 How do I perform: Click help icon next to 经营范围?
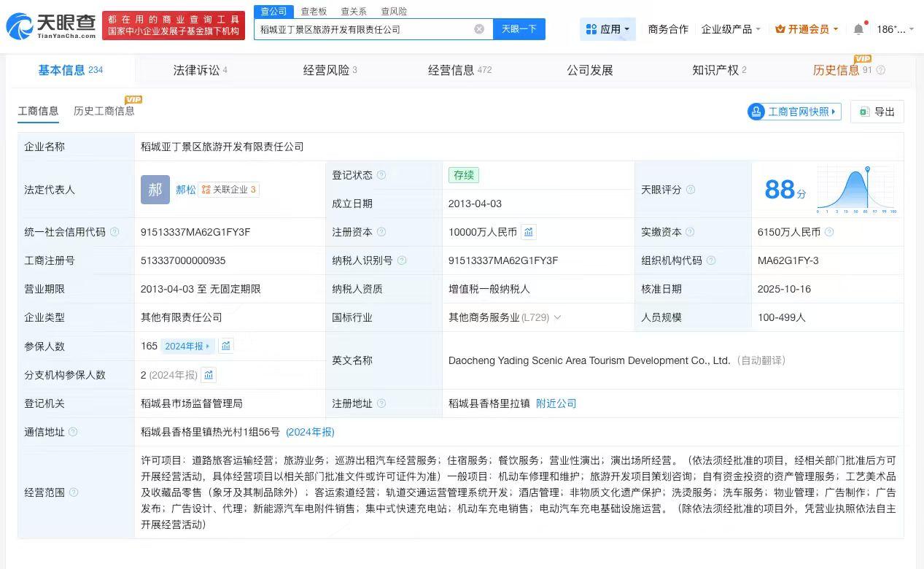(x=73, y=492)
